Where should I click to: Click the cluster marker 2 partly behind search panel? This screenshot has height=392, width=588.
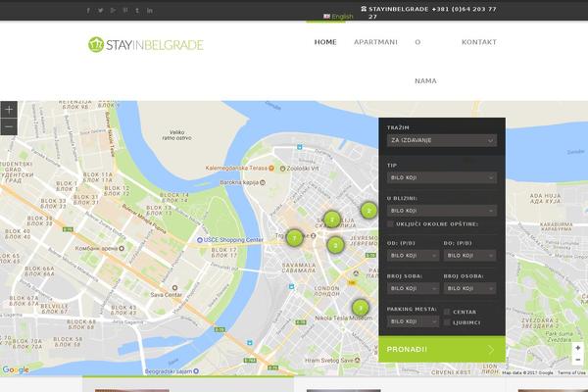point(369,211)
